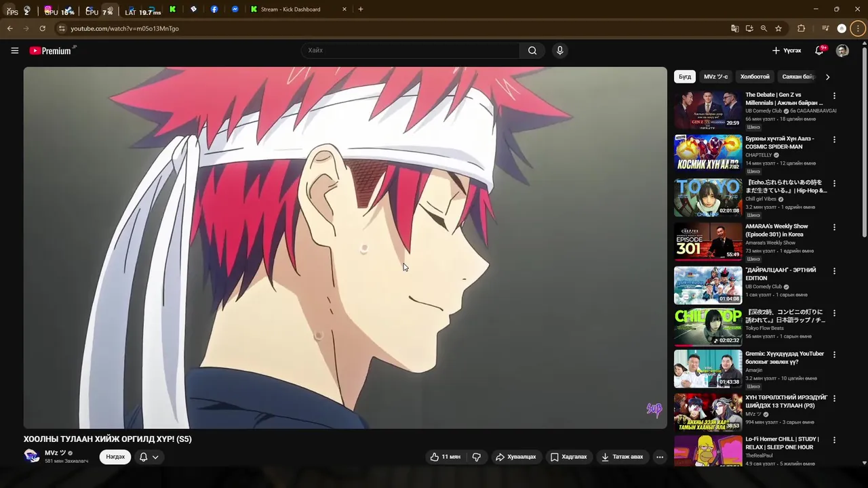Open the browser extensions puzzle icon
Image resolution: width=868 pixels, height=488 pixels.
click(x=801, y=28)
